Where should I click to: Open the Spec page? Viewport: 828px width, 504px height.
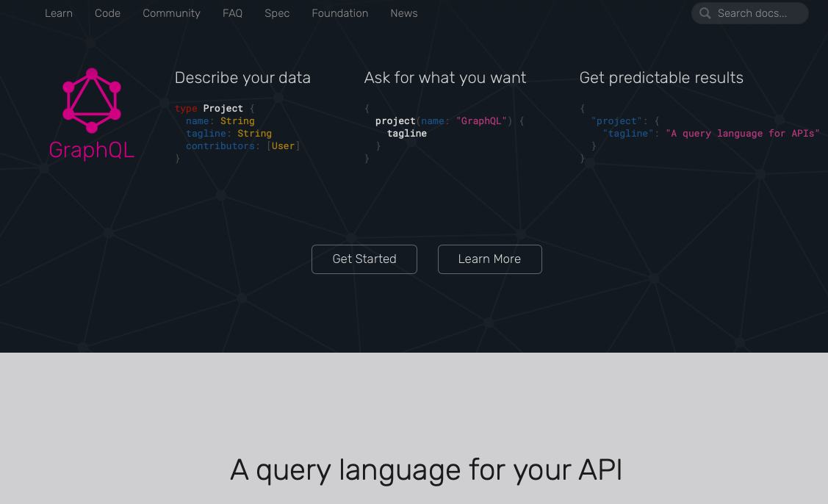[x=277, y=12]
